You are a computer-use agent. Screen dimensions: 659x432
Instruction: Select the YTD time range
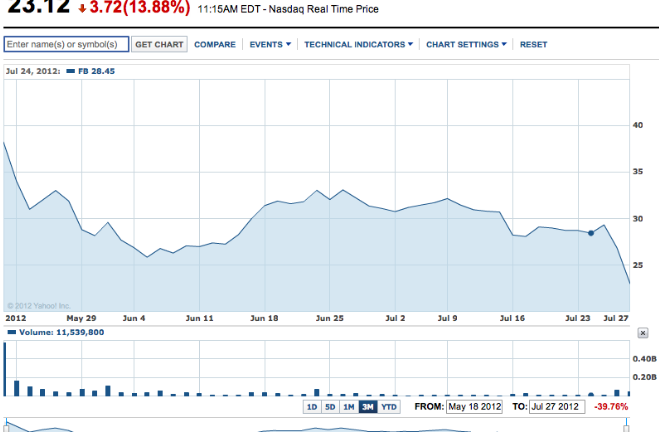coord(389,407)
